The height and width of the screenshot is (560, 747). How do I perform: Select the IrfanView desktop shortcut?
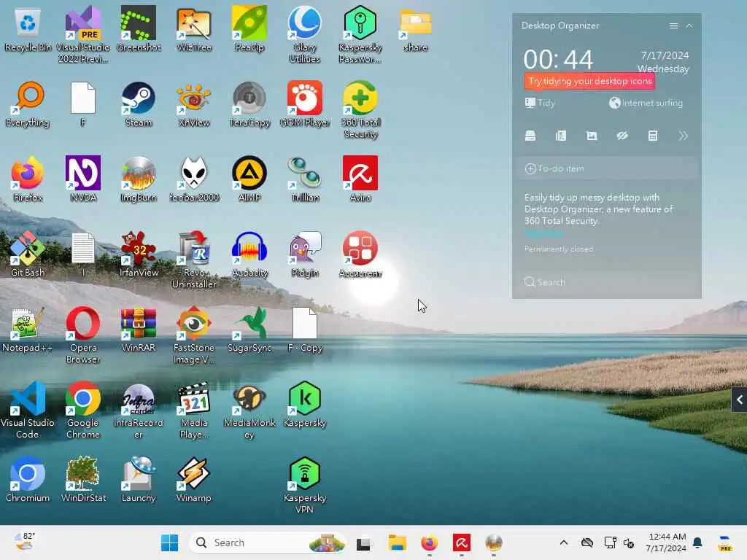tap(139, 254)
